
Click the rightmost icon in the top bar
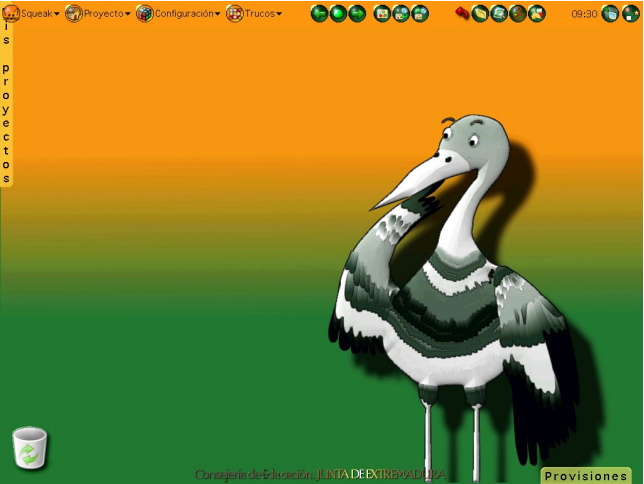(631, 13)
